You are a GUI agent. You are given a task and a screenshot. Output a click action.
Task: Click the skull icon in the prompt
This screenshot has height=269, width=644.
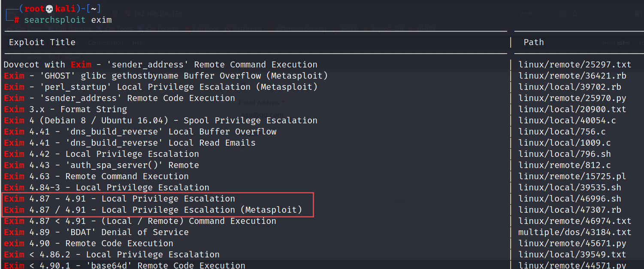tap(49, 9)
